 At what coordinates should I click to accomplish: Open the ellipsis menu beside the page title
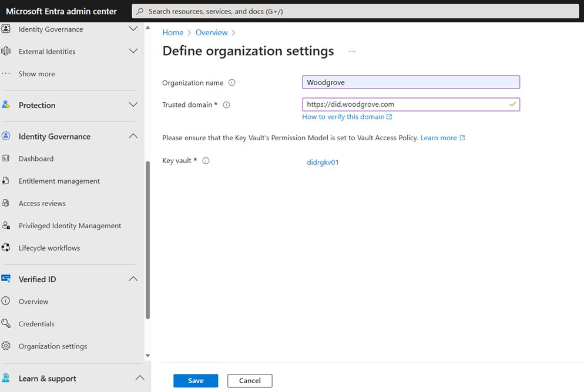pyautogui.click(x=352, y=51)
